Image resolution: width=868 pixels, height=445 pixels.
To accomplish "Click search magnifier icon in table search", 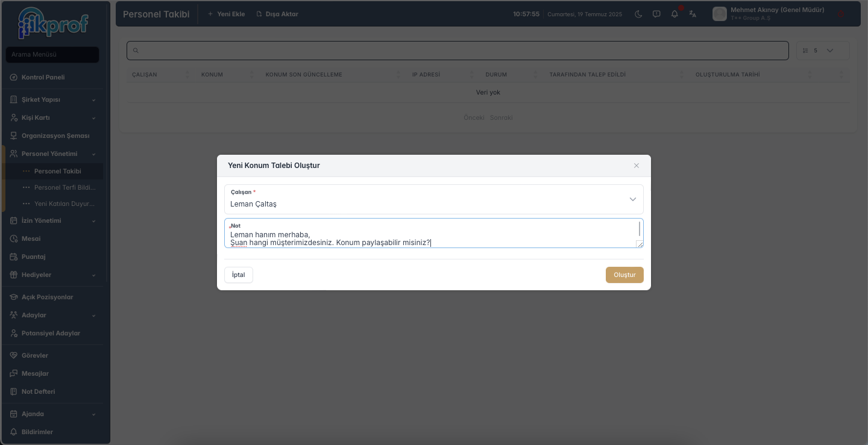I will pyautogui.click(x=136, y=51).
